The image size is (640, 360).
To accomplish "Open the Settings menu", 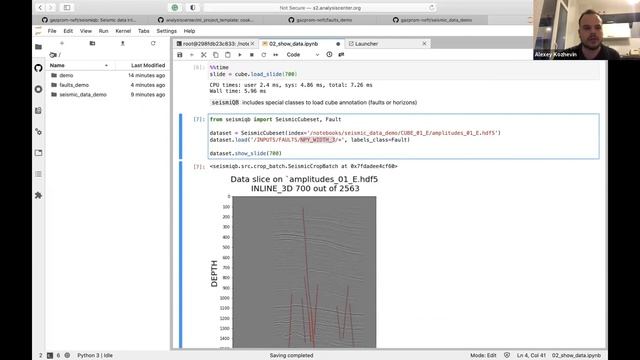I will (167, 31).
